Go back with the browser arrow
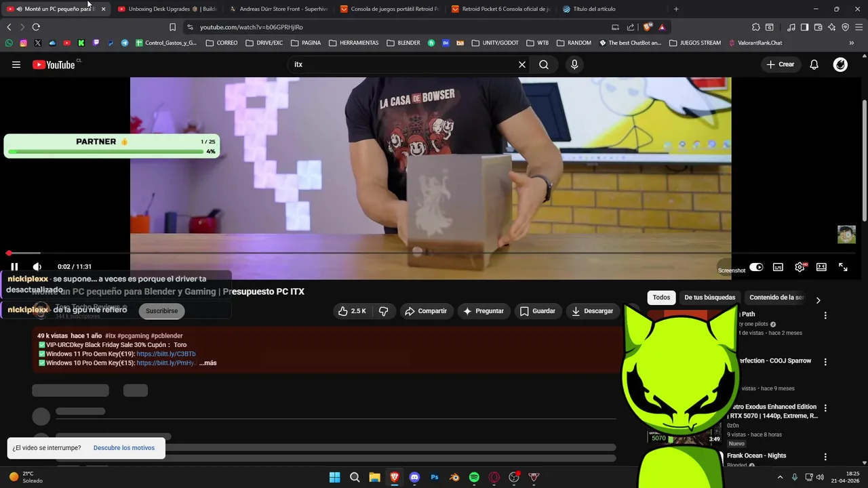 coord(9,27)
